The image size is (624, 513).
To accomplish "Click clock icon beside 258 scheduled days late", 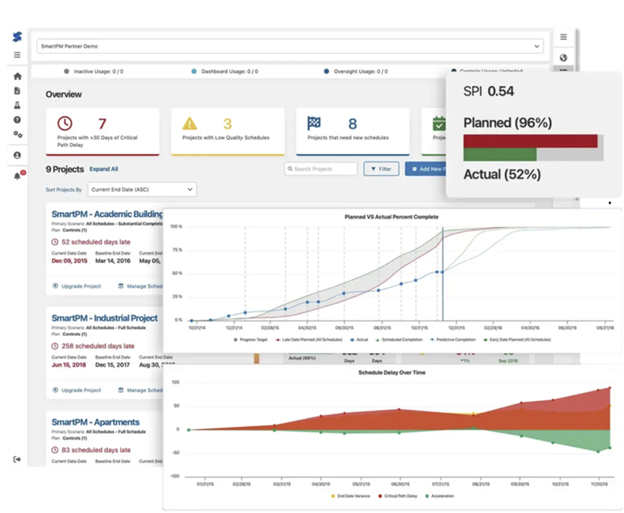I will tap(55, 346).
